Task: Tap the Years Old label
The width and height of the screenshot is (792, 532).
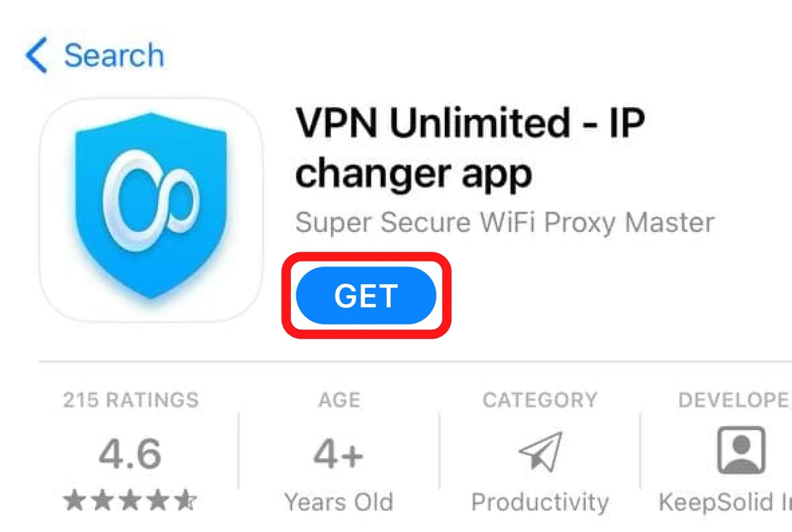Action: click(x=339, y=502)
